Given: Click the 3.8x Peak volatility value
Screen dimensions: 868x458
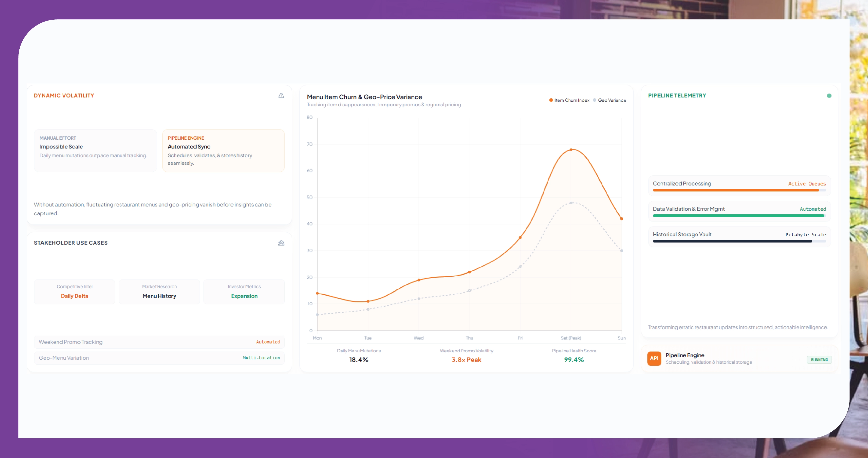Looking at the screenshot, I should pyautogui.click(x=466, y=360).
